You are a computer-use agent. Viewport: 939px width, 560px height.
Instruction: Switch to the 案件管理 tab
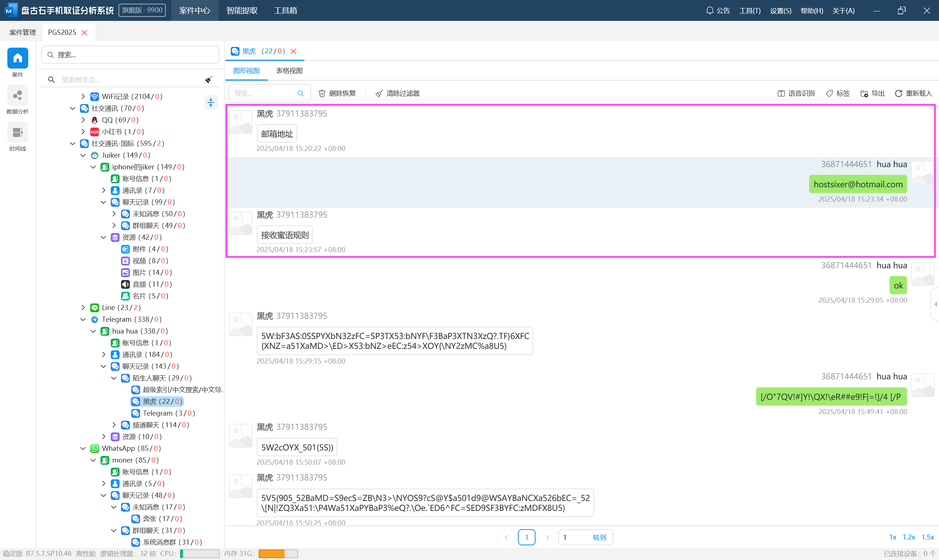(x=23, y=32)
